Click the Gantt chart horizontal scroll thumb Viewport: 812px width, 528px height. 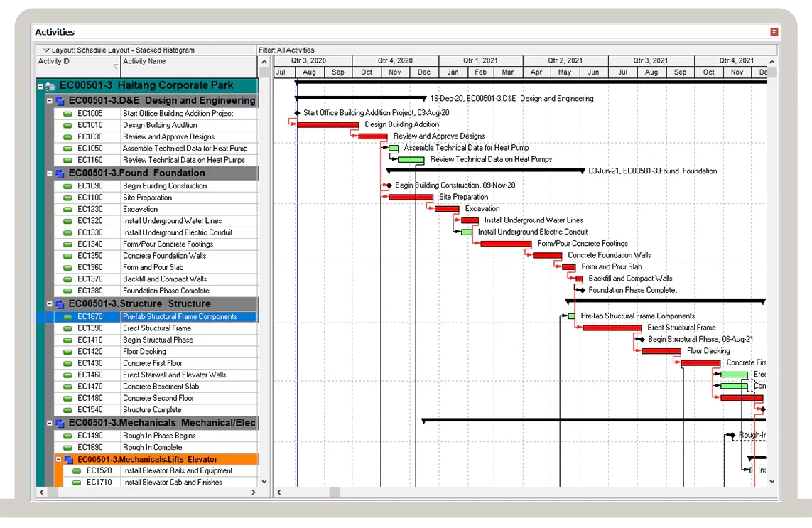pos(335,492)
